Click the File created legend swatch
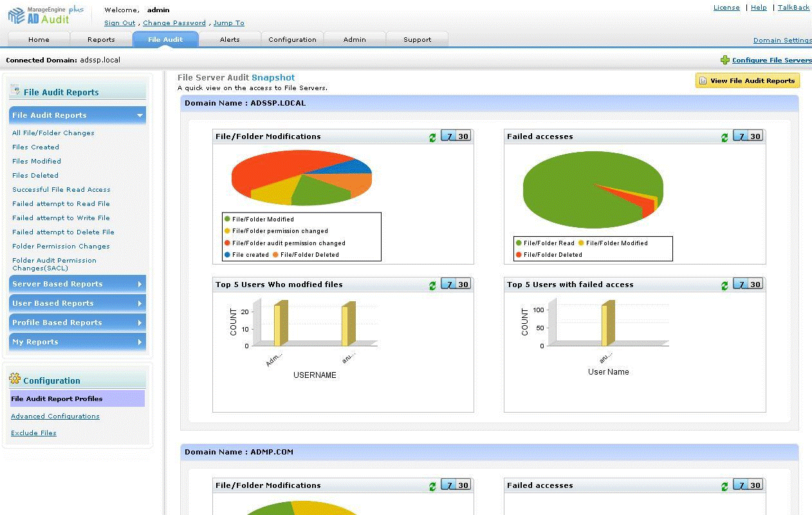The height and width of the screenshot is (515, 812). pos(227,255)
